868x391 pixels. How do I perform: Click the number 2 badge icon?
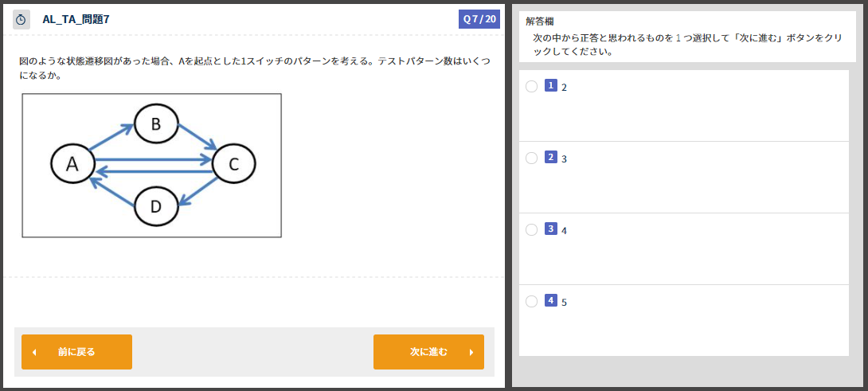click(x=551, y=158)
